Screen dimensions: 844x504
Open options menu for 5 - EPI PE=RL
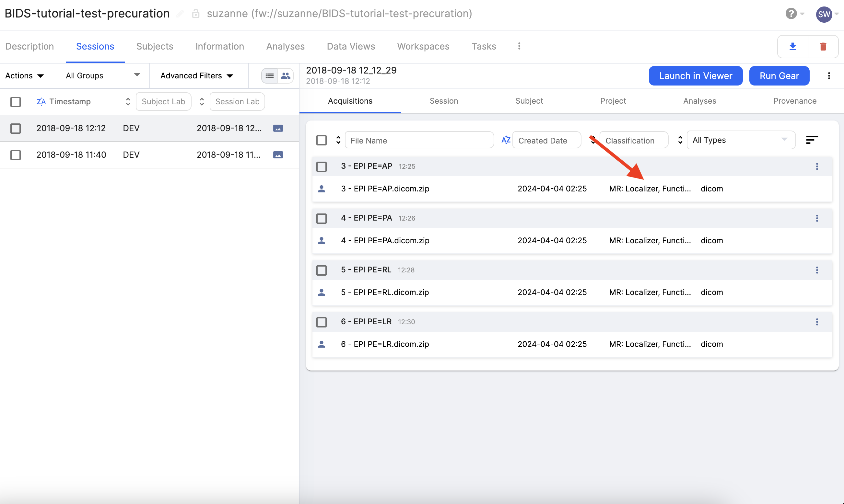click(x=817, y=270)
